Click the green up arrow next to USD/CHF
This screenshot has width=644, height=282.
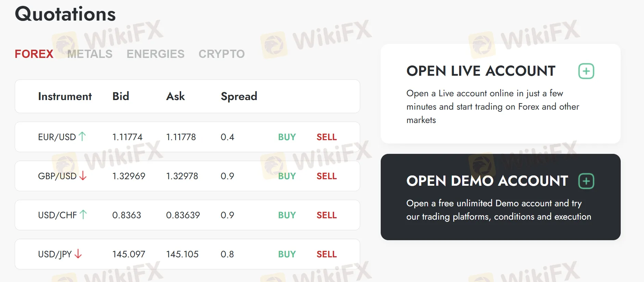pos(83,215)
